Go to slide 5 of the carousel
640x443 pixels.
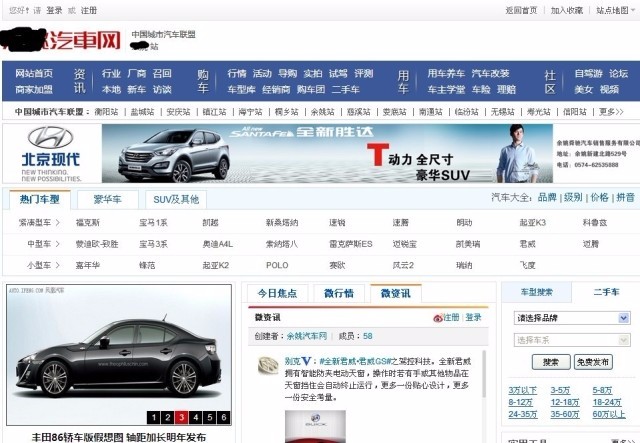[x=210, y=417]
